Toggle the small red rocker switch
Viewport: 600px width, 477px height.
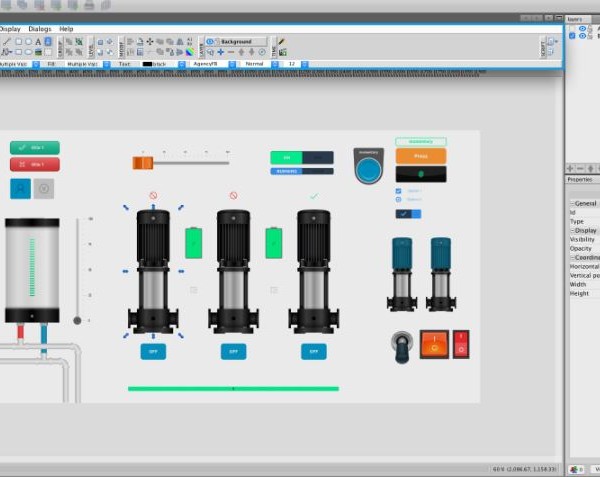pos(461,344)
